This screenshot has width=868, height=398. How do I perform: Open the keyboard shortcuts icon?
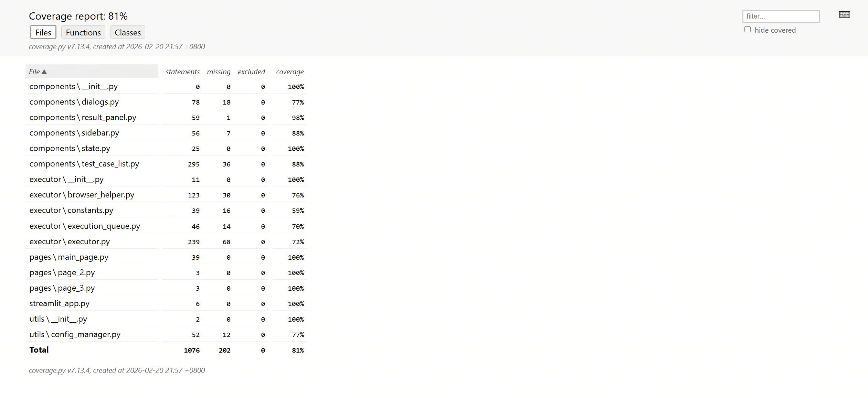844,14
